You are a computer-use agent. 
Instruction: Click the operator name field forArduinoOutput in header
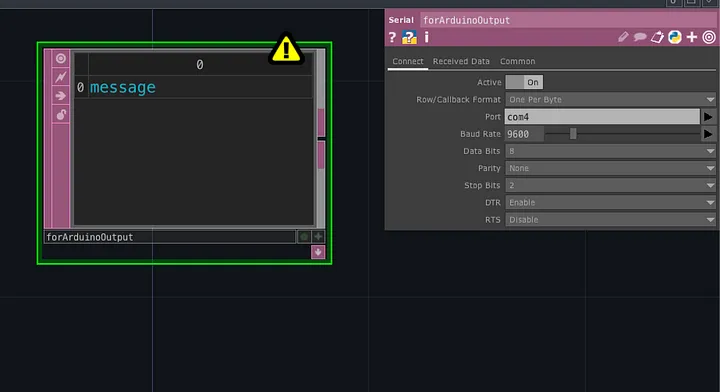[568, 20]
